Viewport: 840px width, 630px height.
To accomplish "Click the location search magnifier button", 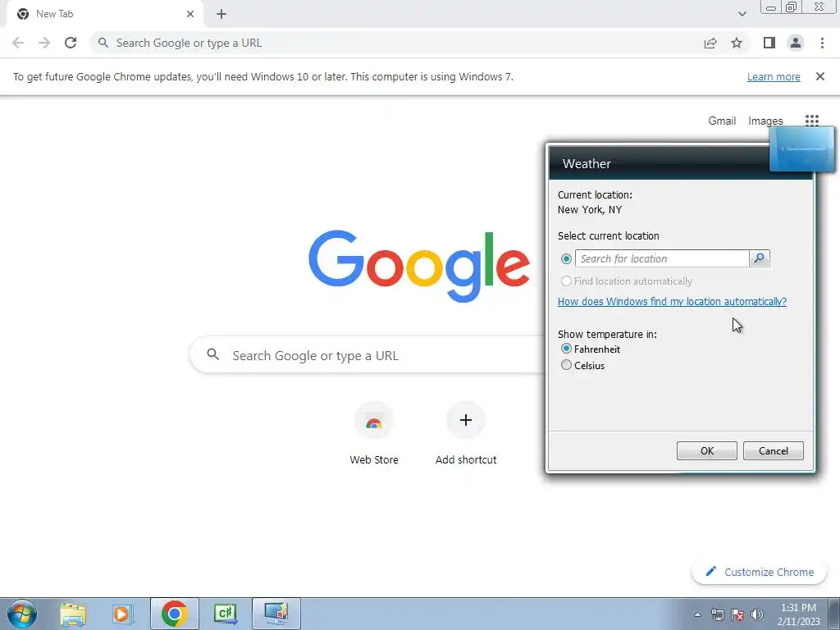I will pos(760,258).
